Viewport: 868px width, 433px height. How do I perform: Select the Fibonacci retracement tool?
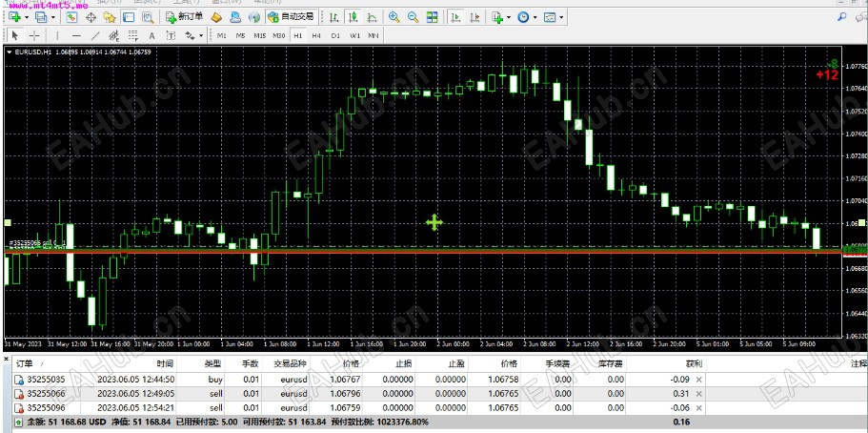[x=133, y=36]
